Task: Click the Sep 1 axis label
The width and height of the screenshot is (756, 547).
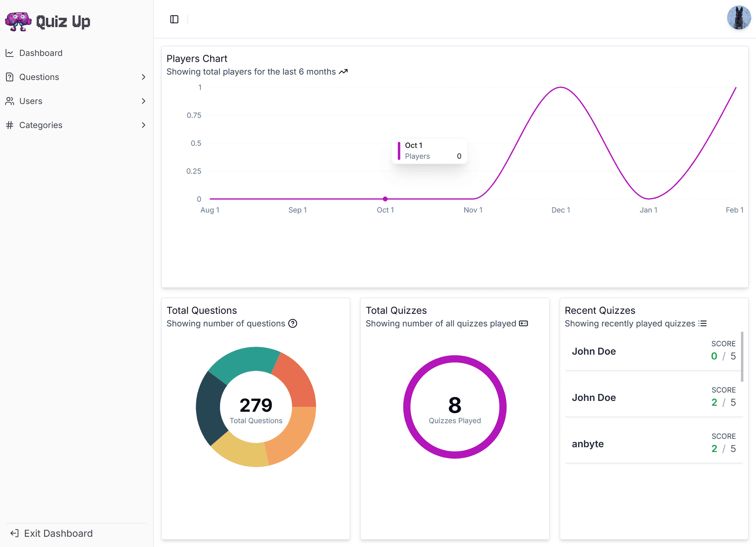Action: click(x=297, y=210)
